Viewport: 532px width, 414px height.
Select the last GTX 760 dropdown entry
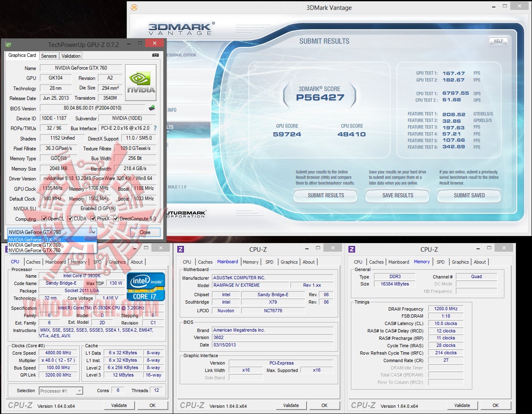[52, 250]
